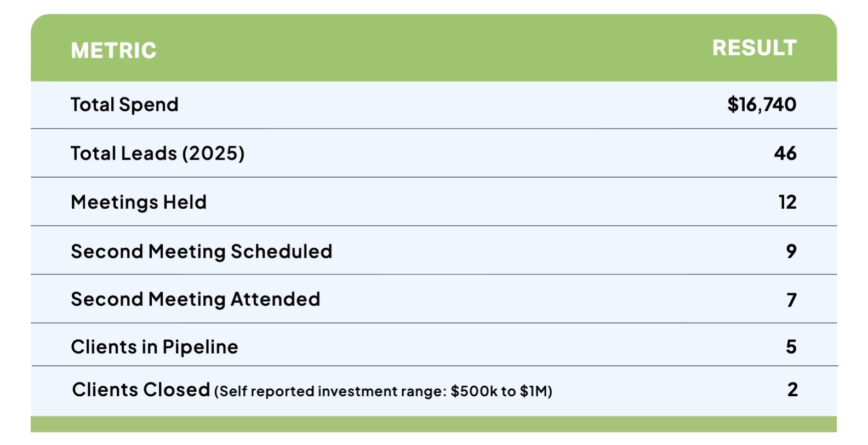This screenshot has height=445, width=868.
Task: Click the green footer bar below the table
Action: (433, 424)
